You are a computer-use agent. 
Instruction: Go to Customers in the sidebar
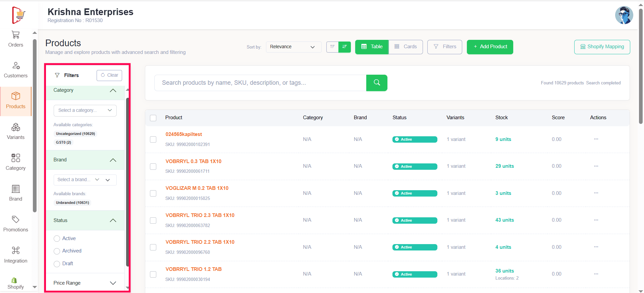pos(15,70)
